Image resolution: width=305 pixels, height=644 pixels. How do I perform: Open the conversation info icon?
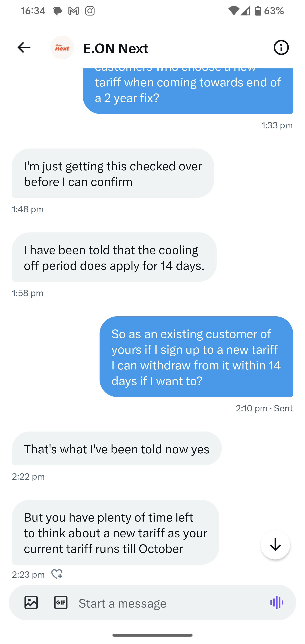coord(281,47)
